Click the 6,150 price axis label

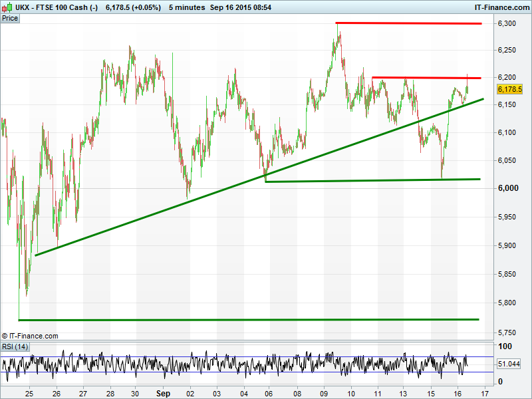pyautogui.click(x=507, y=105)
